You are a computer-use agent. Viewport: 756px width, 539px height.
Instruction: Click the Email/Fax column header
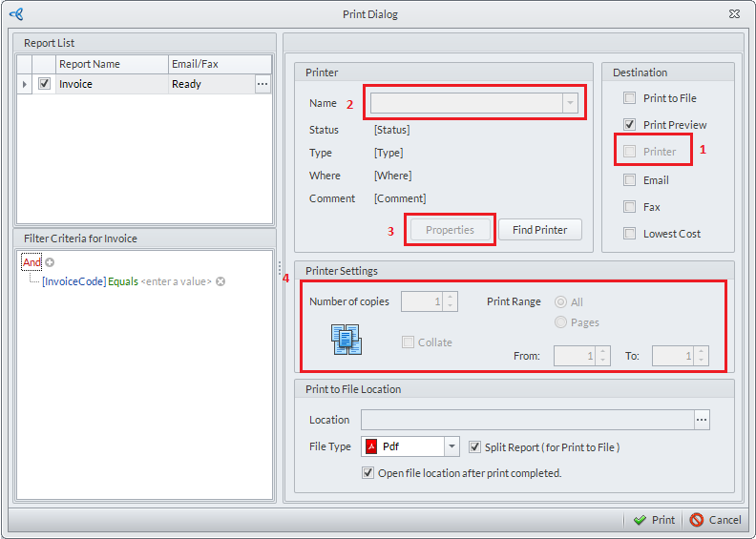click(210, 64)
